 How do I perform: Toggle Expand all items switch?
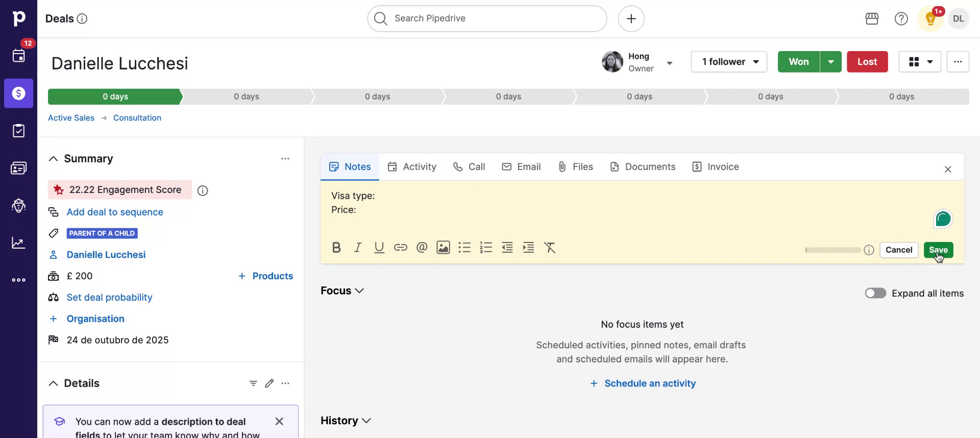coord(875,293)
